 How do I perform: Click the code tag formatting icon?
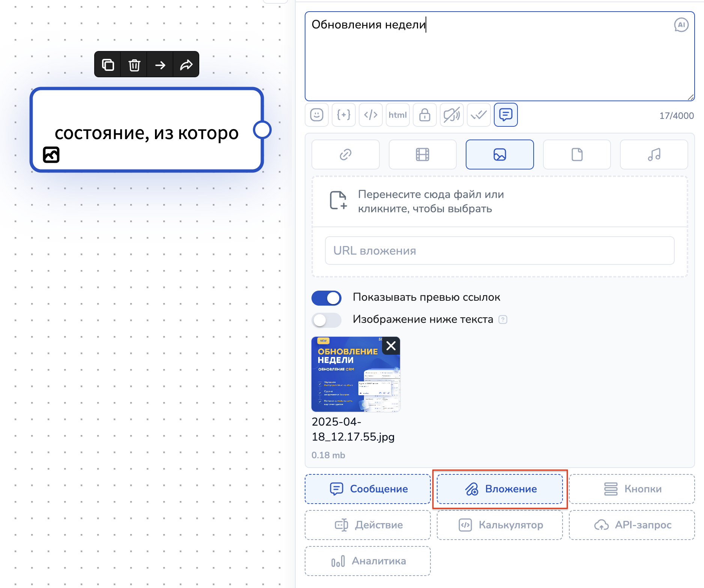[x=371, y=115]
